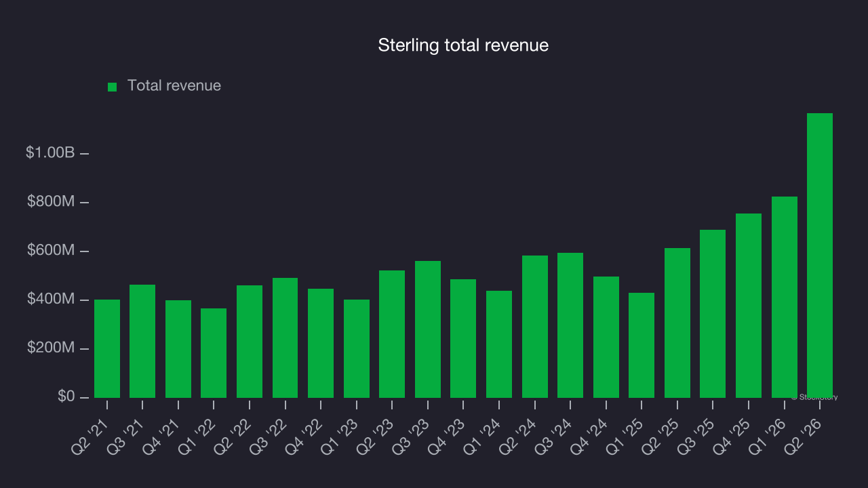This screenshot has height=488, width=868.
Task: Click the Q1 '25 revenue bar
Action: 642,345
